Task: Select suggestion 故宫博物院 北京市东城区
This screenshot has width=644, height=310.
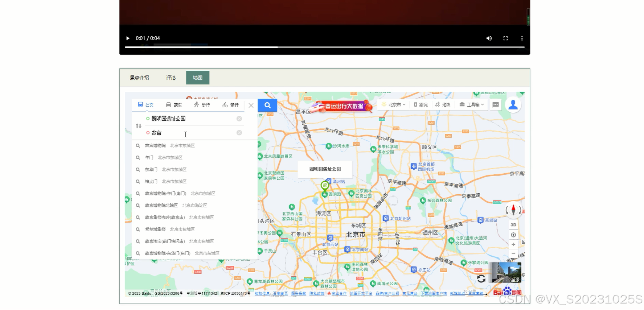Action: [x=194, y=145]
